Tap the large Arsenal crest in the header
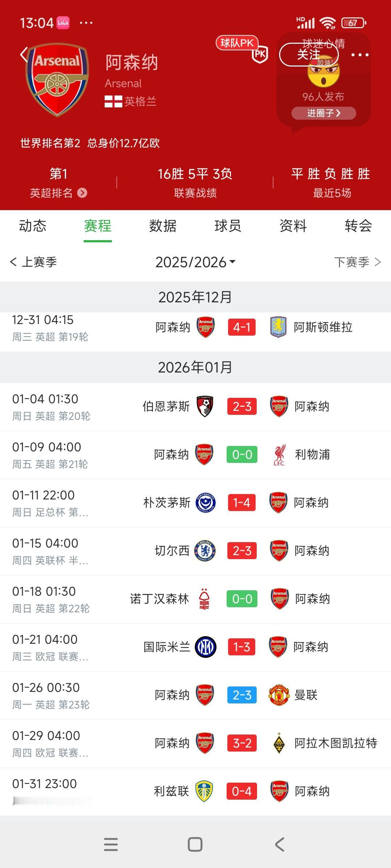This screenshot has width=391, height=868. point(58,80)
